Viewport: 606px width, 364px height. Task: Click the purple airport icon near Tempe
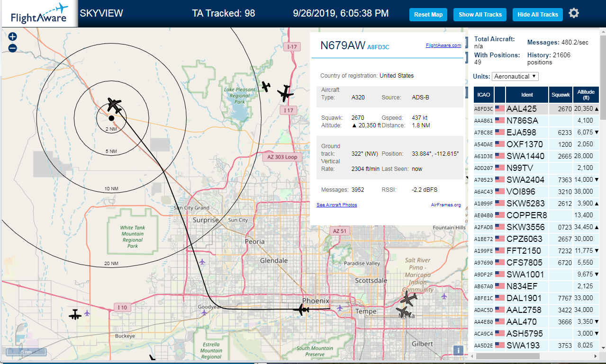340,308
